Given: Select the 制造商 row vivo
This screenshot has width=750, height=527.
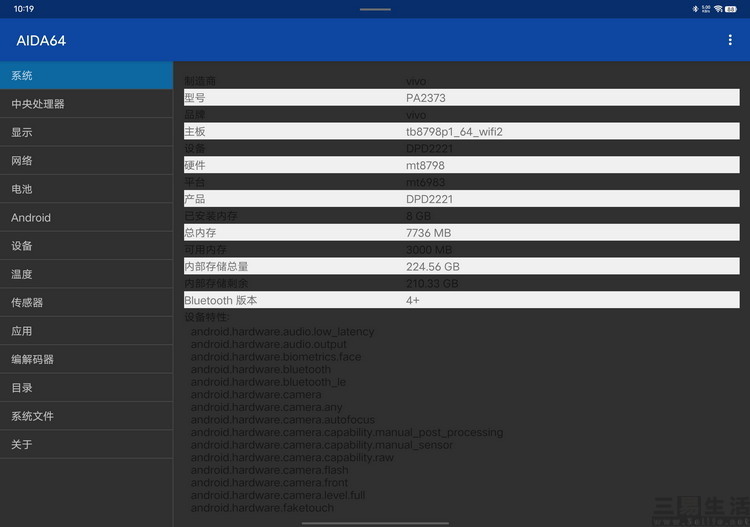Looking at the screenshot, I should pos(462,81).
